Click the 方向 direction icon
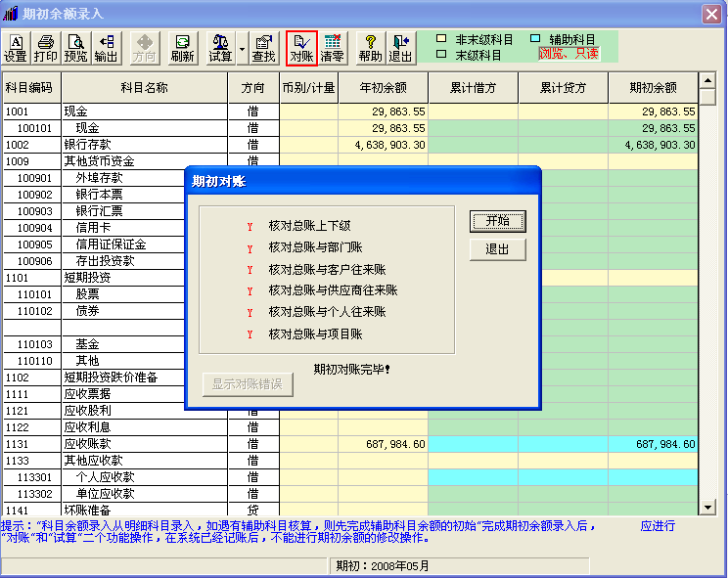Screen dimensions: 728x578 145,48
